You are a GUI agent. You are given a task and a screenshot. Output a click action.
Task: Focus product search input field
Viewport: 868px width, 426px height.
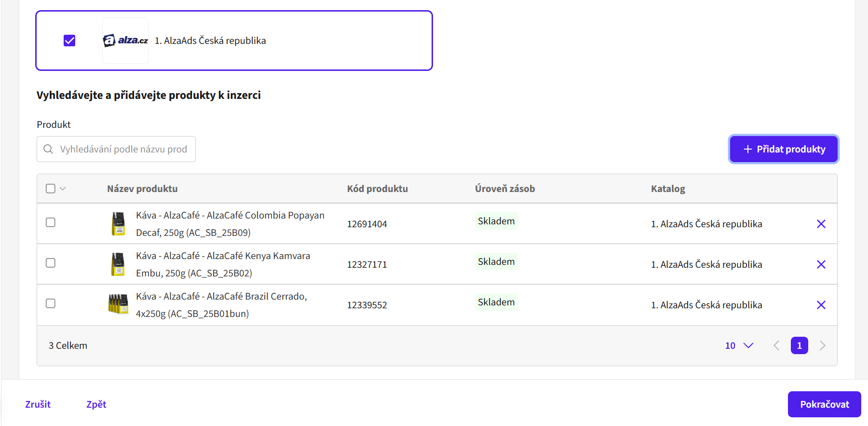pos(116,149)
